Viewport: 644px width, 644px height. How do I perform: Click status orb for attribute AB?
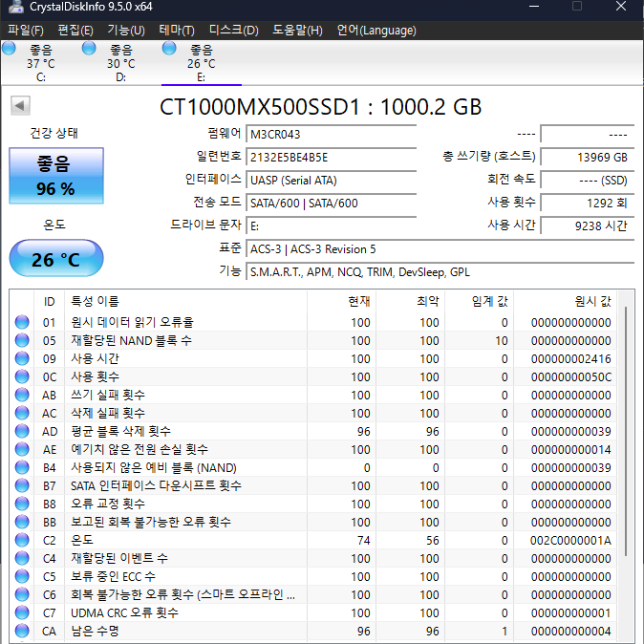(x=22, y=395)
